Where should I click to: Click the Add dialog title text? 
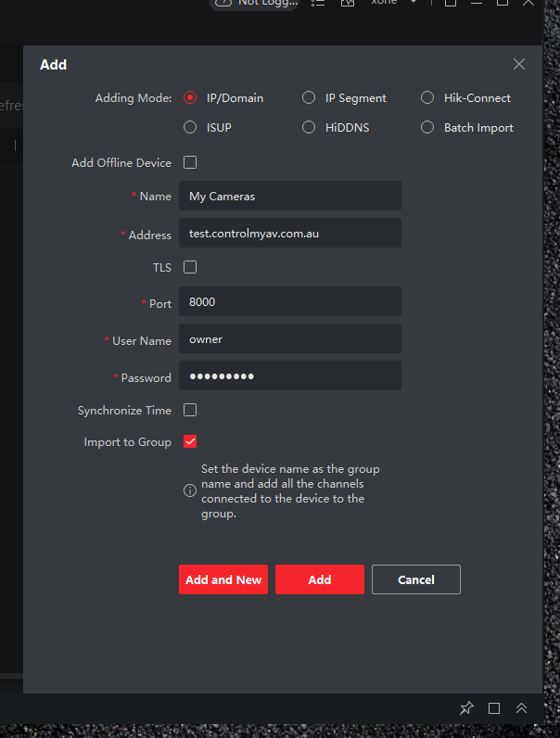pyautogui.click(x=53, y=65)
